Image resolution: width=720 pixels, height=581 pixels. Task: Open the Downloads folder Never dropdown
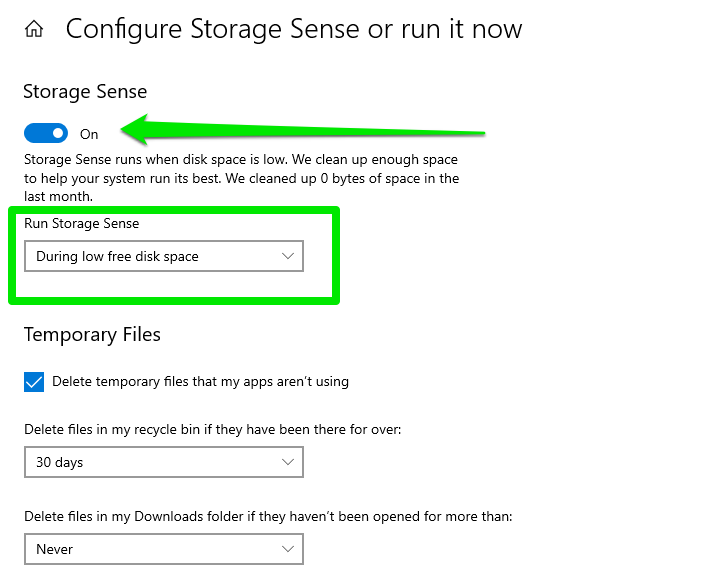164,549
